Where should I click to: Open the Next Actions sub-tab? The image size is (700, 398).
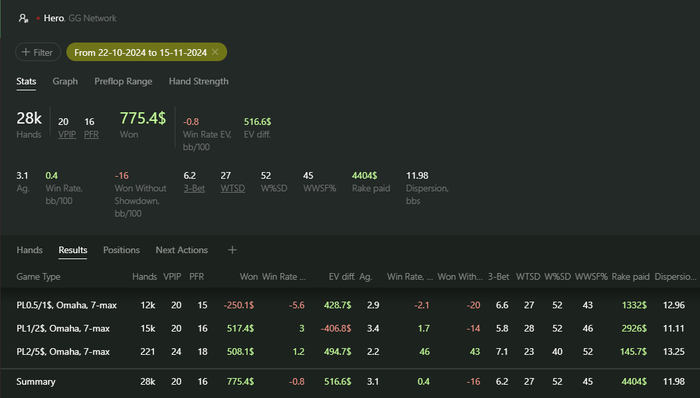(x=182, y=250)
